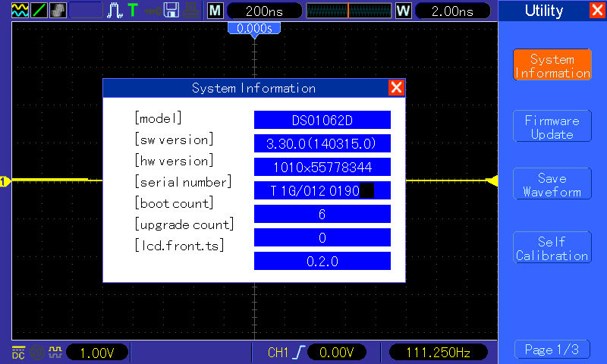The width and height of the screenshot is (607, 364).
Task: Select Save Waveform option
Action: (x=552, y=184)
